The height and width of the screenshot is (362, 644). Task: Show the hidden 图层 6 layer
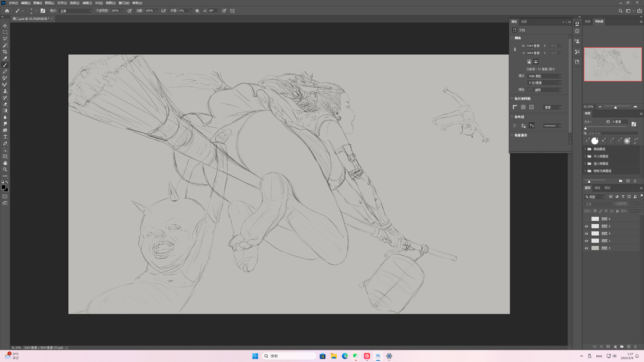587,219
